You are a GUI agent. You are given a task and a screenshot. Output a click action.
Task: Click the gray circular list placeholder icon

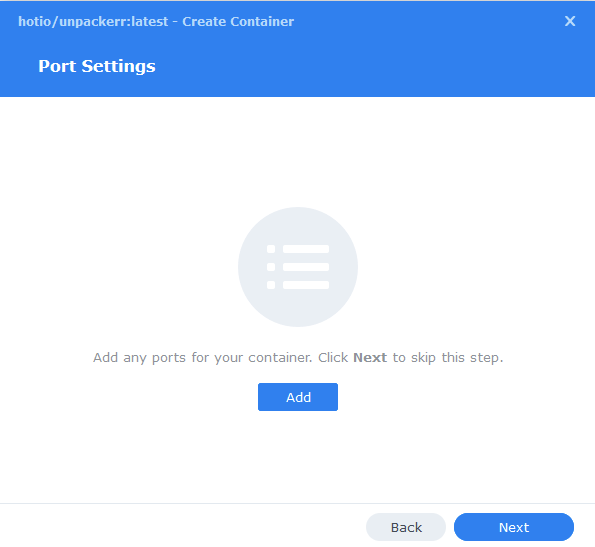point(298,267)
